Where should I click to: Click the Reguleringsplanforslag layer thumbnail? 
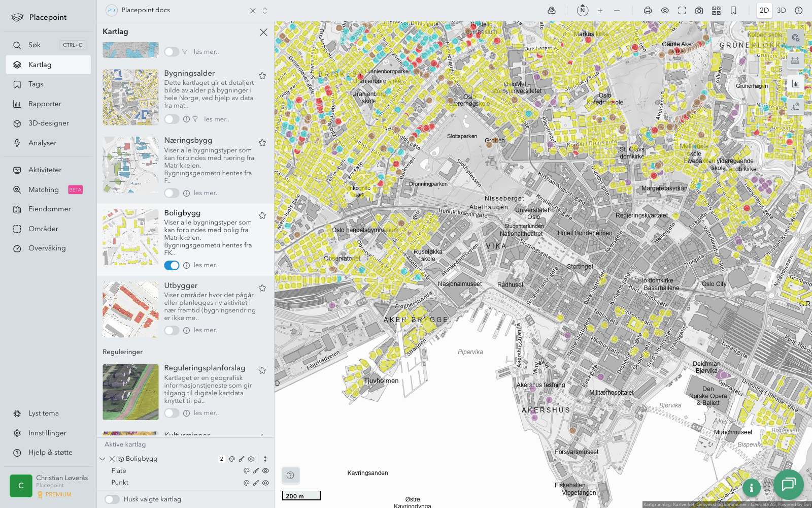click(130, 392)
